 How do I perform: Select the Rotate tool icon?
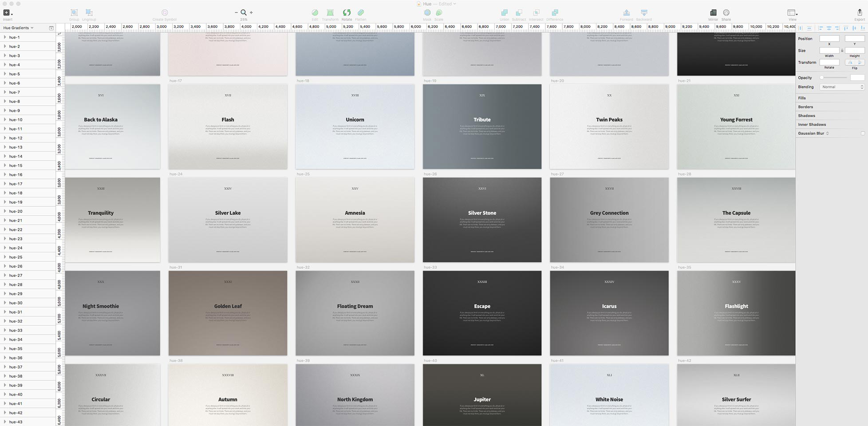pos(347,12)
